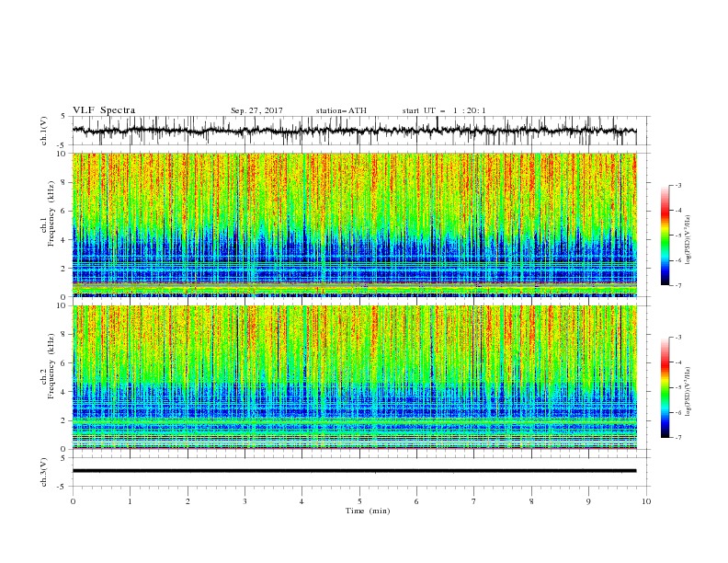
Task: Click the "5" tick on ch.3(V) axis
Action: pos(63,457)
